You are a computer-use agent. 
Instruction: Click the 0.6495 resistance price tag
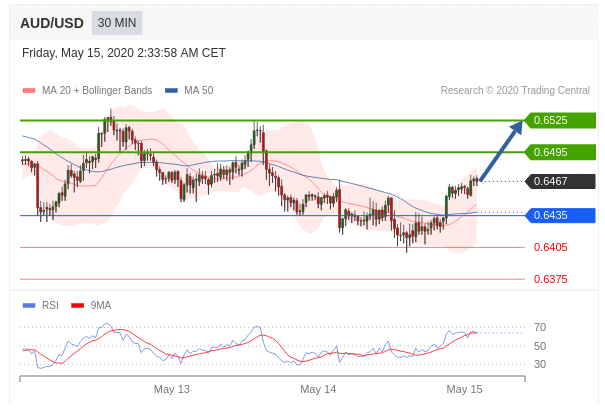(x=560, y=152)
